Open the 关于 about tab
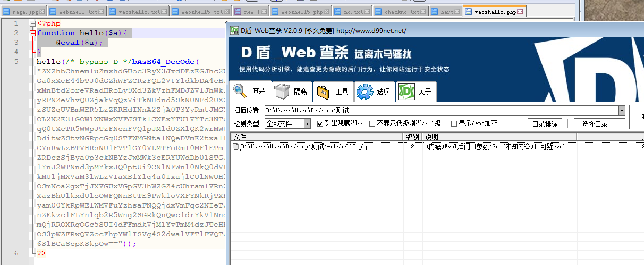 point(416,92)
